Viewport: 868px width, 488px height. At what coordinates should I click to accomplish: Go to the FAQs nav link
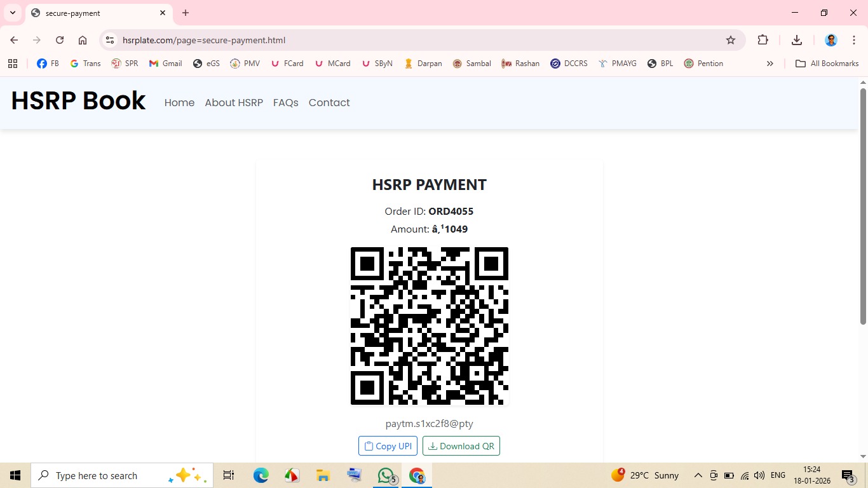pos(285,103)
